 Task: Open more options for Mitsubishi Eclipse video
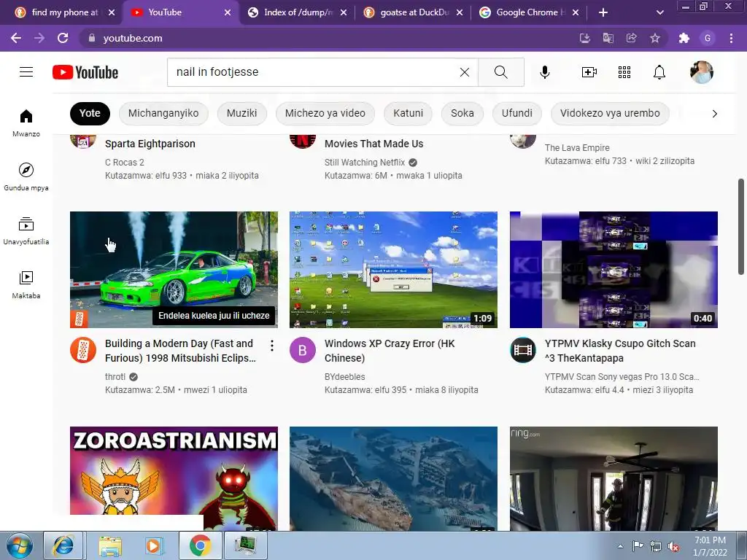(x=272, y=346)
